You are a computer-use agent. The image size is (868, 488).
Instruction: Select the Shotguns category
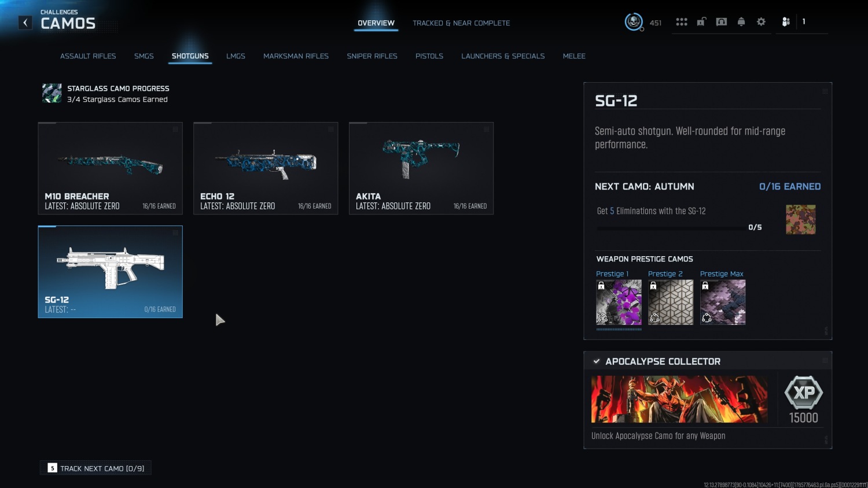[190, 56]
